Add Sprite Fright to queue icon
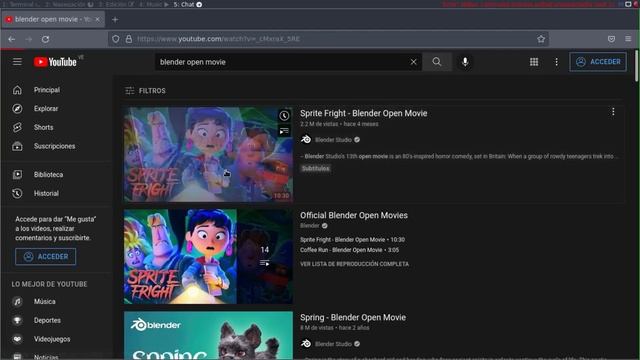 [284, 131]
